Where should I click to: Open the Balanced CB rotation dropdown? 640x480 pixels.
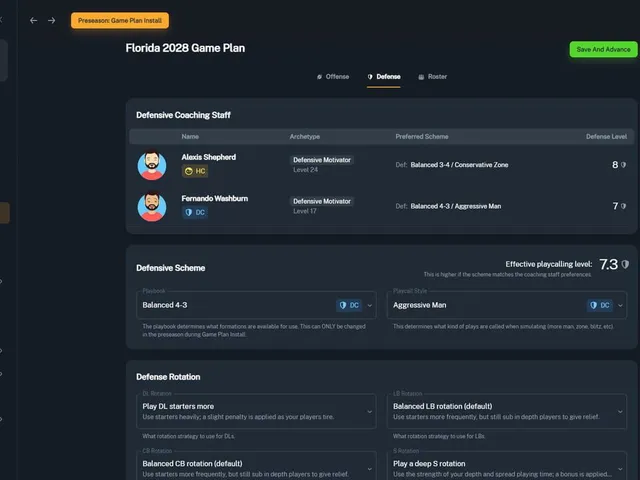[x=256, y=466]
